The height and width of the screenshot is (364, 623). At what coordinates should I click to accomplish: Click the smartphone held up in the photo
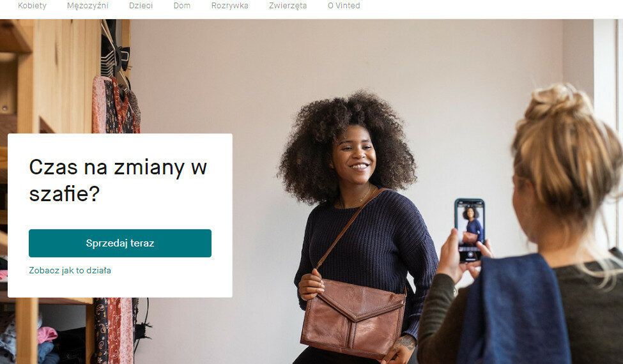pos(470,231)
